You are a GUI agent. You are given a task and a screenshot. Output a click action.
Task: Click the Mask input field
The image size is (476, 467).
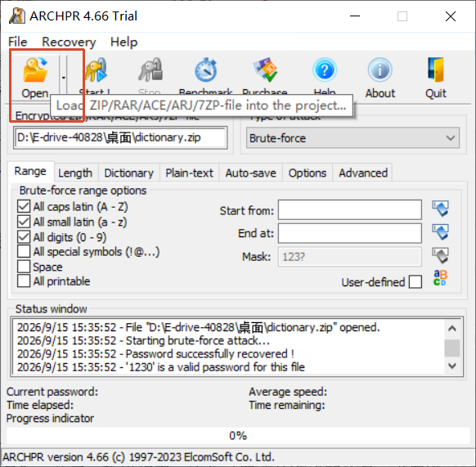(x=350, y=257)
